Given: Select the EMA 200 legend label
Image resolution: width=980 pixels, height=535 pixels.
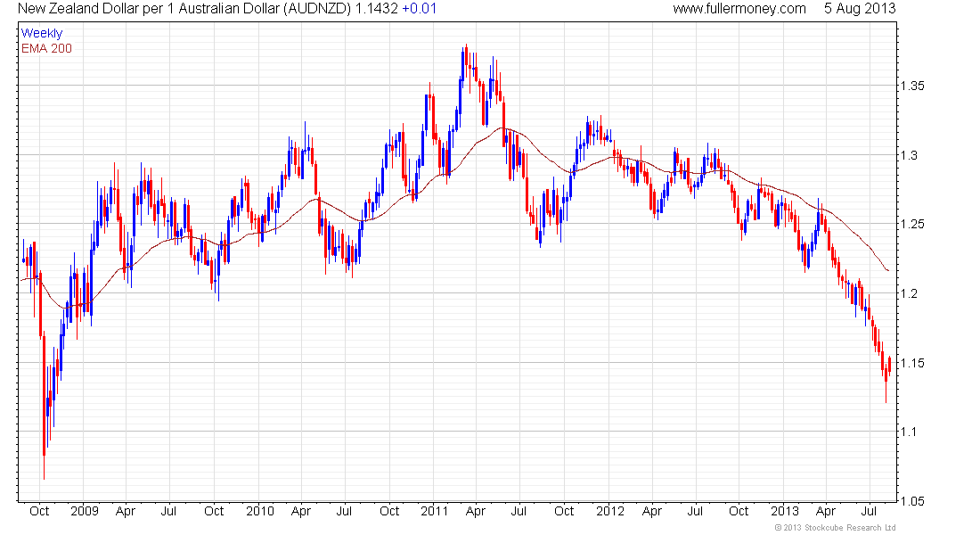Looking at the screenshot, I should pyautogui.click(x=47, y=49).
